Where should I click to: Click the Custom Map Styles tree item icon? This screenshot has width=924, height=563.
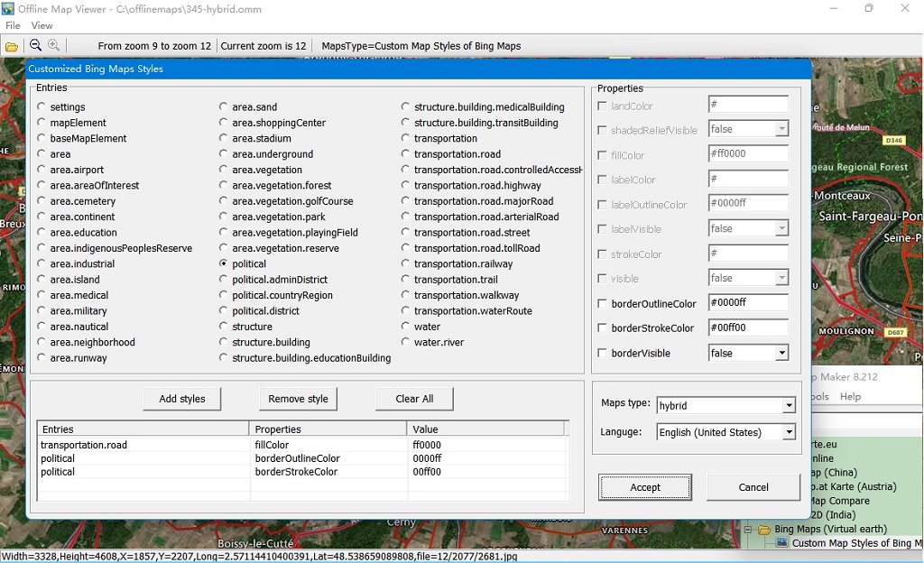[x=781, y=543]
